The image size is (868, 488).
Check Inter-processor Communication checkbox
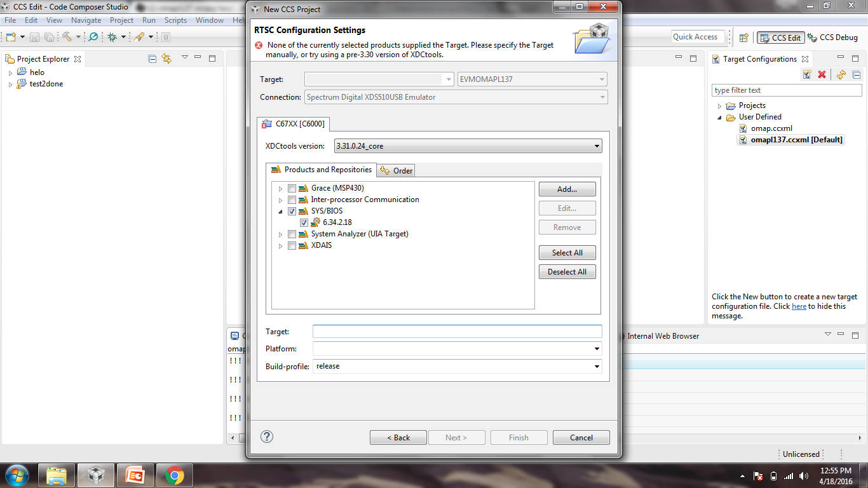(292, 200)
